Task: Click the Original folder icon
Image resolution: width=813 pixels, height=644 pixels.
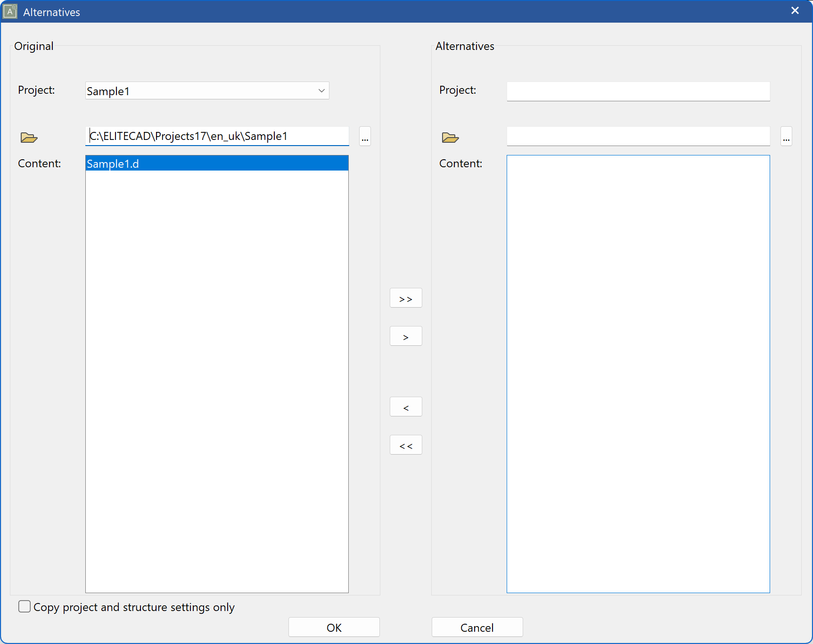Action: [28, 137]
